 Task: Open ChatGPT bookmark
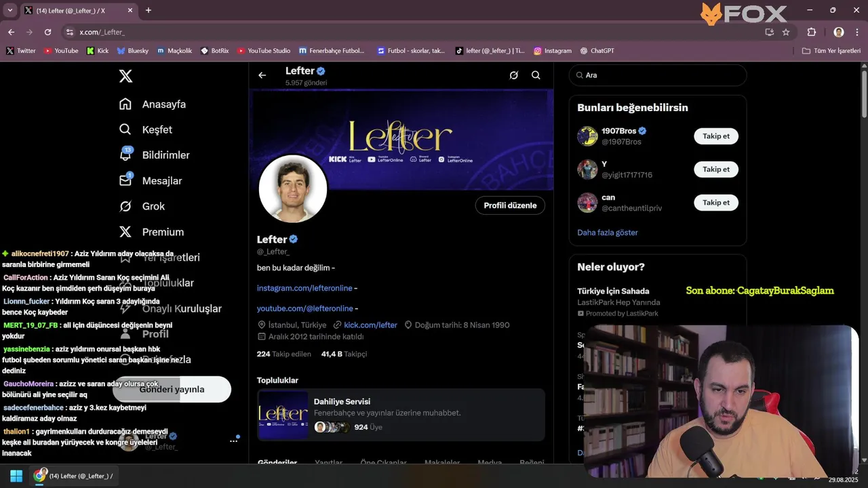pyautogui.click(x=597, y=51)
